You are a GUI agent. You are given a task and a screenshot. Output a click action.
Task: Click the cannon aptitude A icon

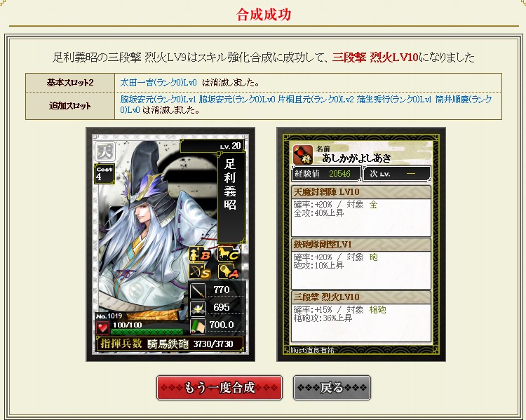pyautogui.click(x=229, y=271)
